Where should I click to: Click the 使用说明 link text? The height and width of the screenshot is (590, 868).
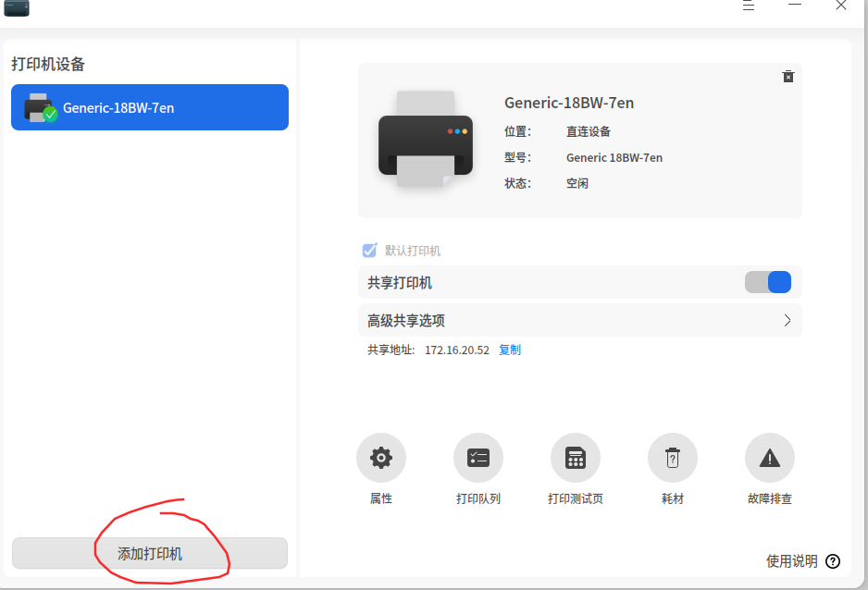[791, 561]
